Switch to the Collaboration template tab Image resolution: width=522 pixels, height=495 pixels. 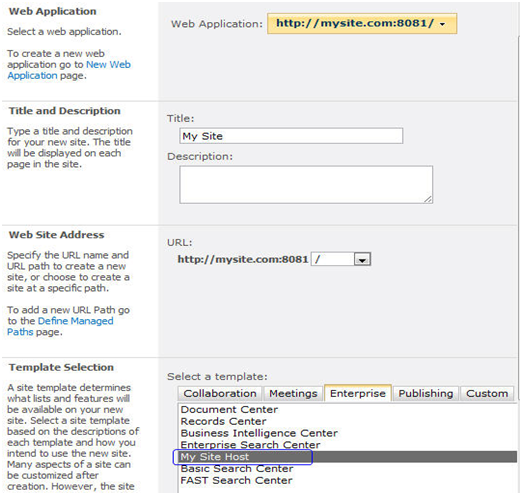coord(220,393)
